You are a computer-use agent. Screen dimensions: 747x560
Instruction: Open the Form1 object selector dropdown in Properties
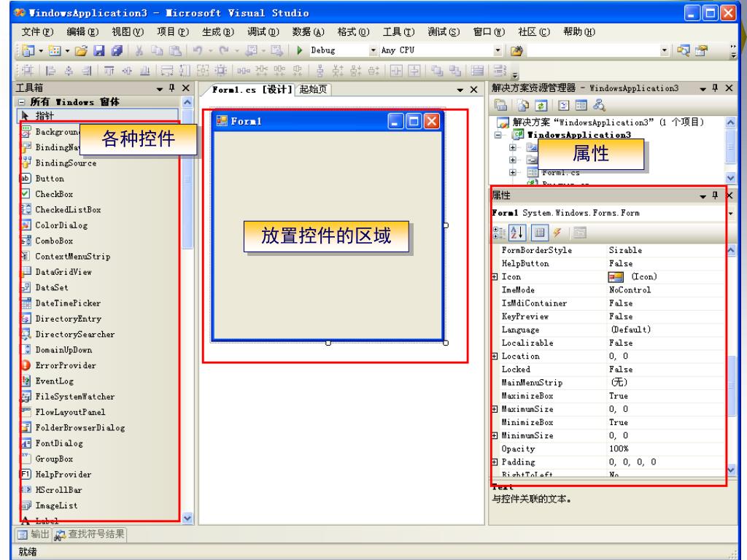click(x=730, y=214)
